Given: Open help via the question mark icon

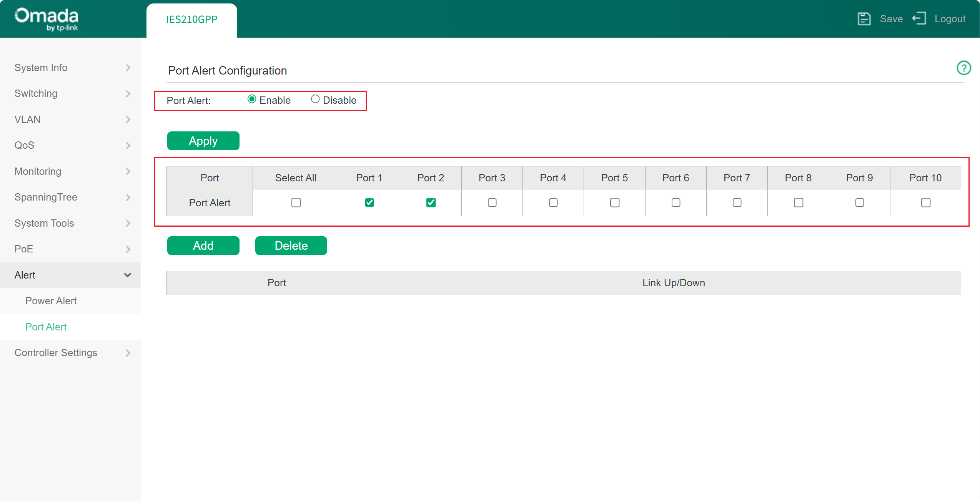Looking at the screenshot, I should point(964,68).
